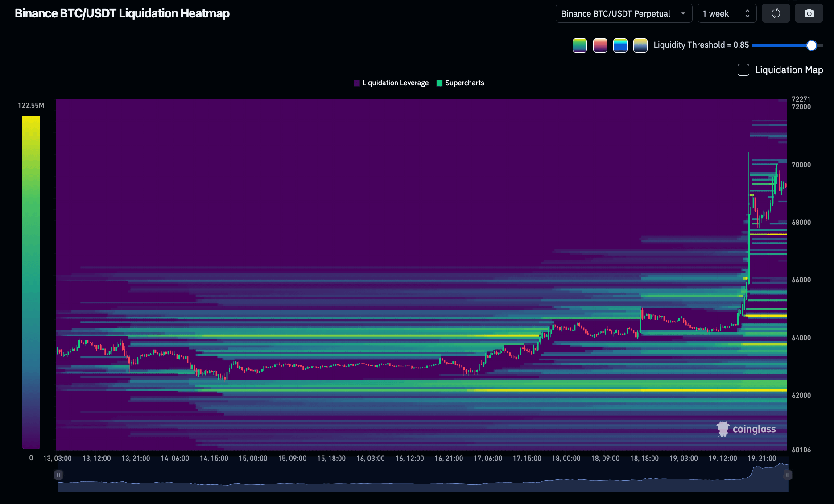The image size is (834, 504).
Task: Select the yellow-navy color scheme swatch
Action: click(640, 45)
